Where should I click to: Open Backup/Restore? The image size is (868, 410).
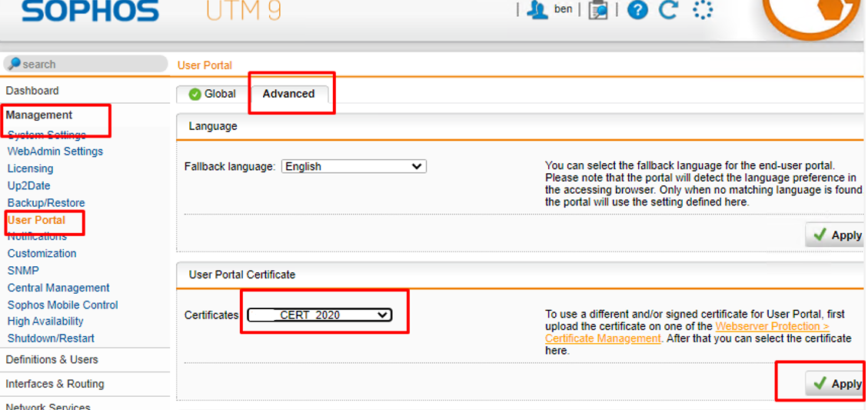tap(46, 203)
